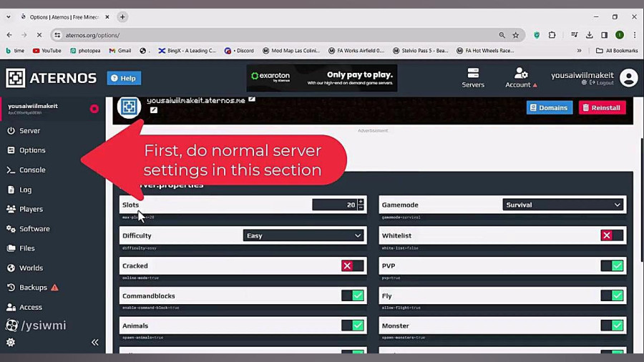Close the Options Aternos tab
Viewport: 644px width, 362px height.
pos(107,17)
